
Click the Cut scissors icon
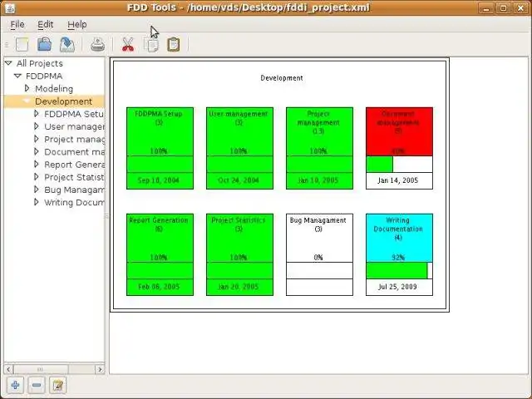pos(128,44)
